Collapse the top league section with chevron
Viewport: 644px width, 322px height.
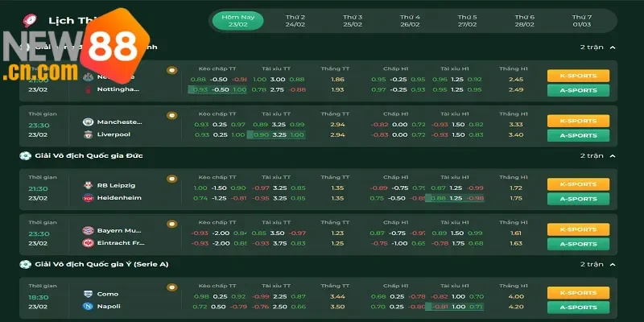tap(613, 47)
